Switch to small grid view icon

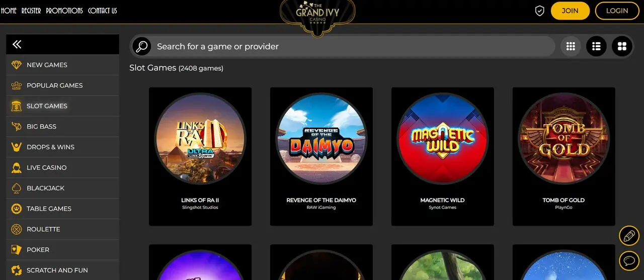click(571, 46)
